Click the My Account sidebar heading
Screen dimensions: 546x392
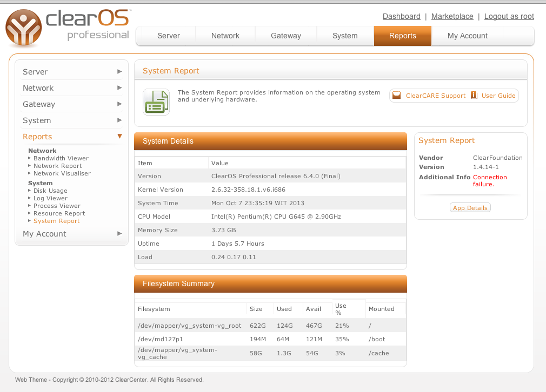[44, 234]
